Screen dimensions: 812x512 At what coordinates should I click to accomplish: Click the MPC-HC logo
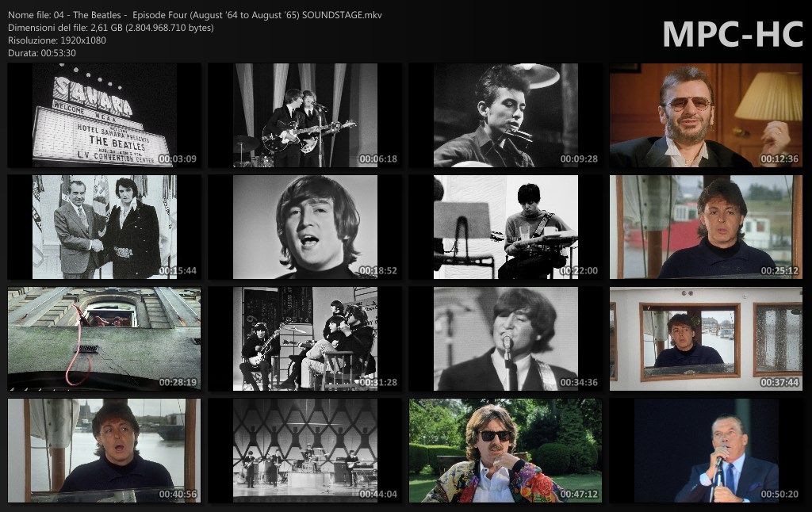click(x=732, y=35)
